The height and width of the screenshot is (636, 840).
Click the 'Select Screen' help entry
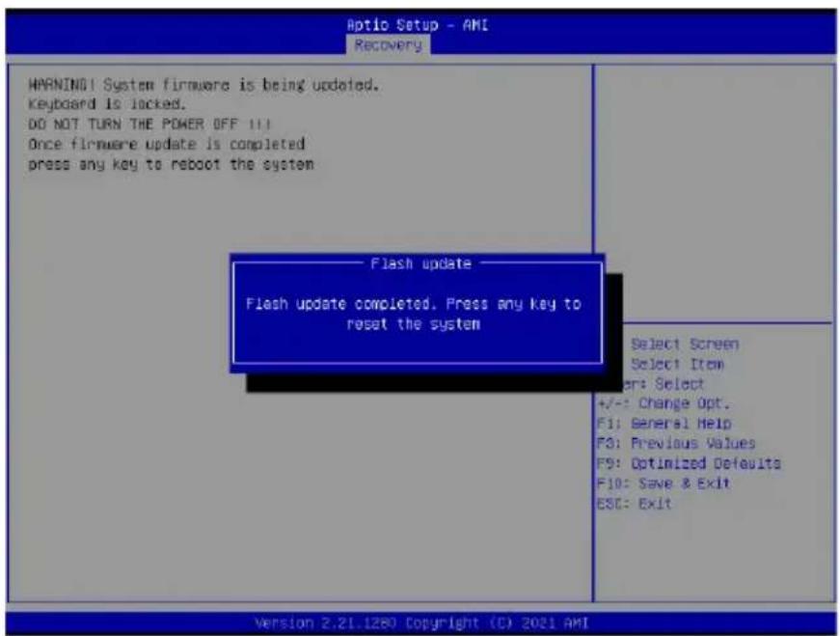pos(685,344)
